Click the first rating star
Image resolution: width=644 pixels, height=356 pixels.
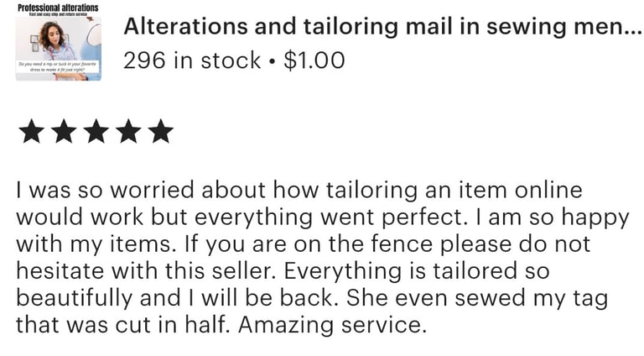(32, 131)
